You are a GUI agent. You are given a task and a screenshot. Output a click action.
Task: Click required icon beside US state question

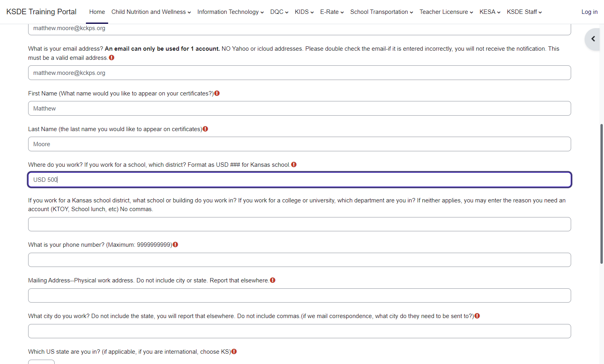click(234, 352)
